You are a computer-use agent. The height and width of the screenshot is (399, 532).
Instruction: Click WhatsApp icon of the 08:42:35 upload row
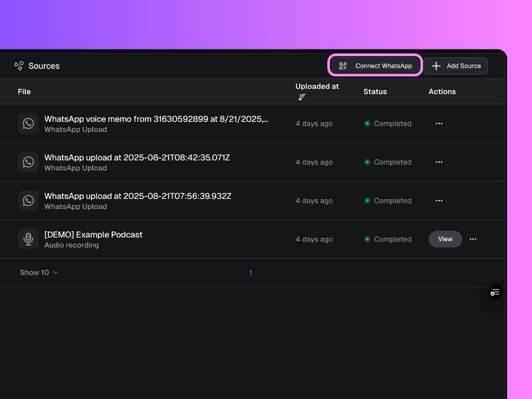pyautogui.click(x=28, y=162)
